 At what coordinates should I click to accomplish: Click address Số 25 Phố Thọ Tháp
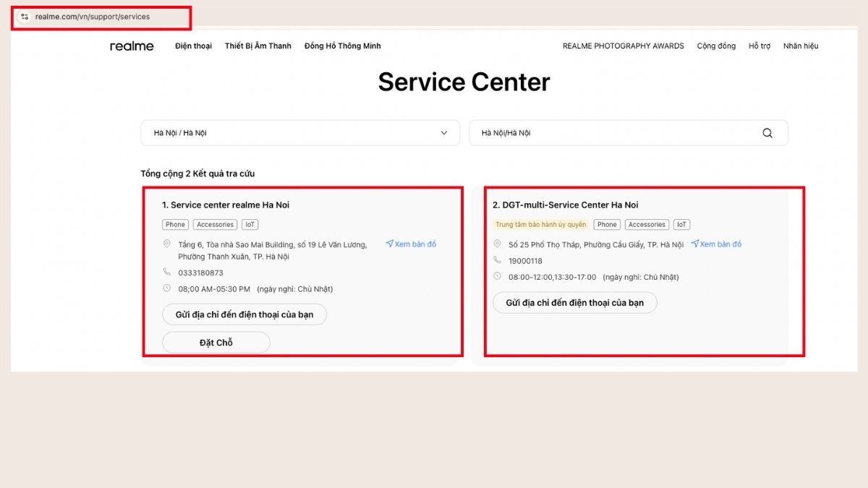point(596,245)
